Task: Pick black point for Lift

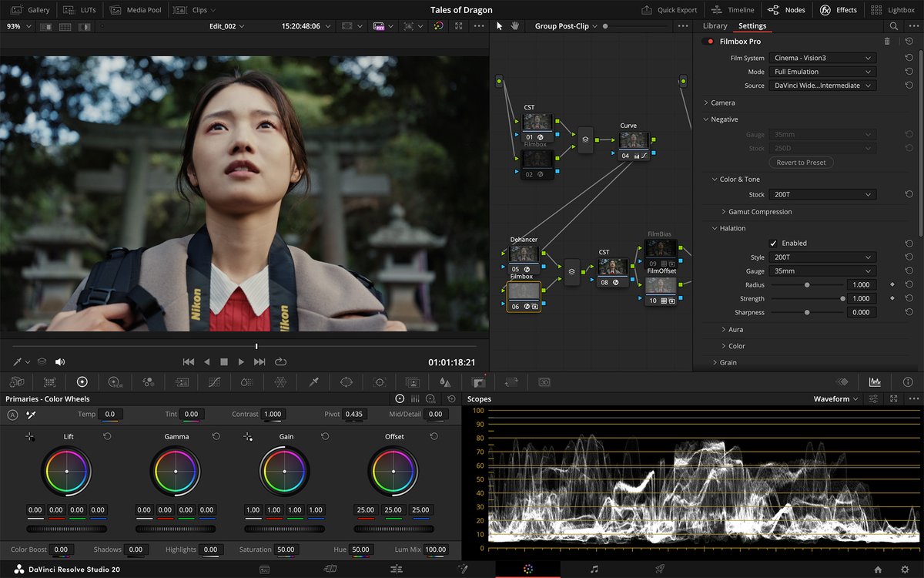Action: [30, 436]
